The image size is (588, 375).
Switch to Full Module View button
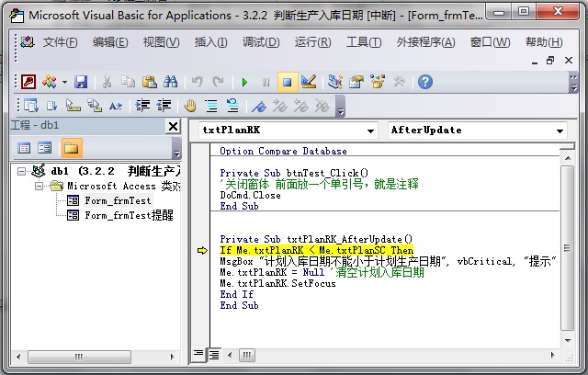[x=214, y=355]
